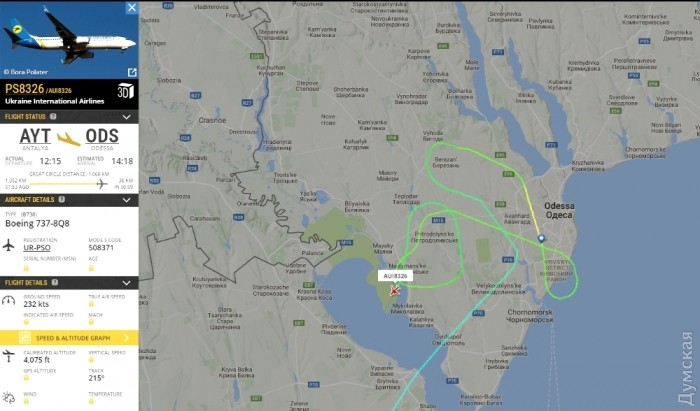700x411 pixels.
Task: Click the lock icon under True Air Speed
Action: (x=91, y=304)
